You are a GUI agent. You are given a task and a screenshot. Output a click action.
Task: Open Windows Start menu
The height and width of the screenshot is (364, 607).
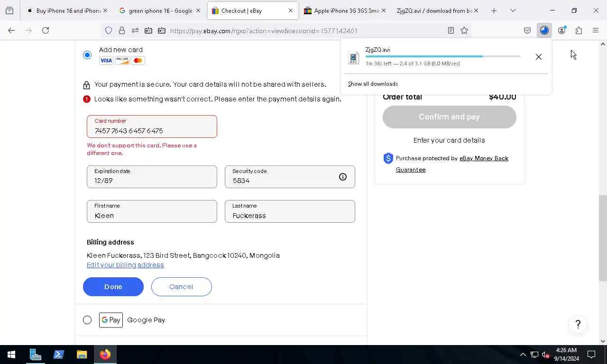(x=11, y=355)
